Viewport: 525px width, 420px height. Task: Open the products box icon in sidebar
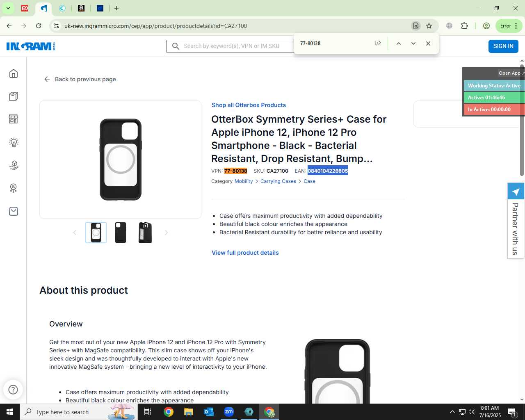click(14, 96)
